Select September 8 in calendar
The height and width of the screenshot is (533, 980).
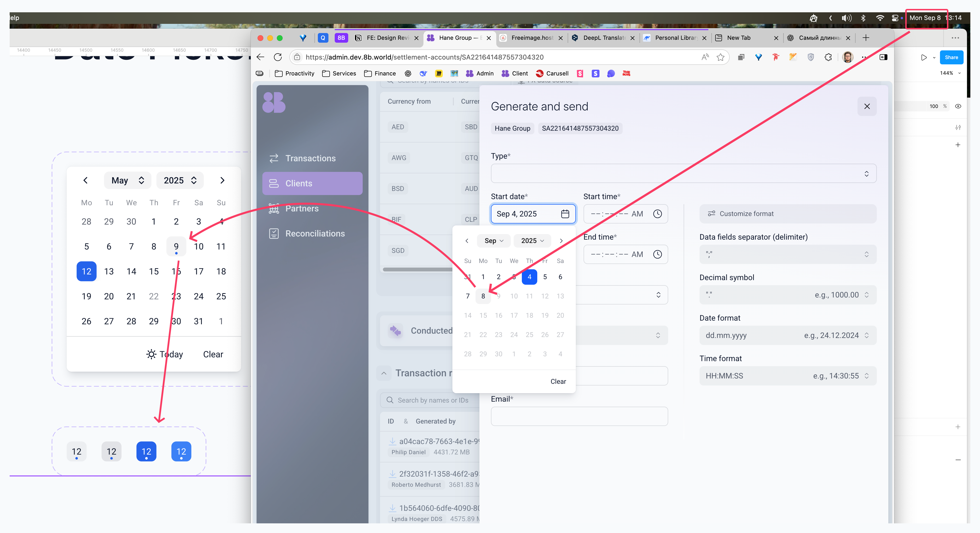click(x=483, y=296)
